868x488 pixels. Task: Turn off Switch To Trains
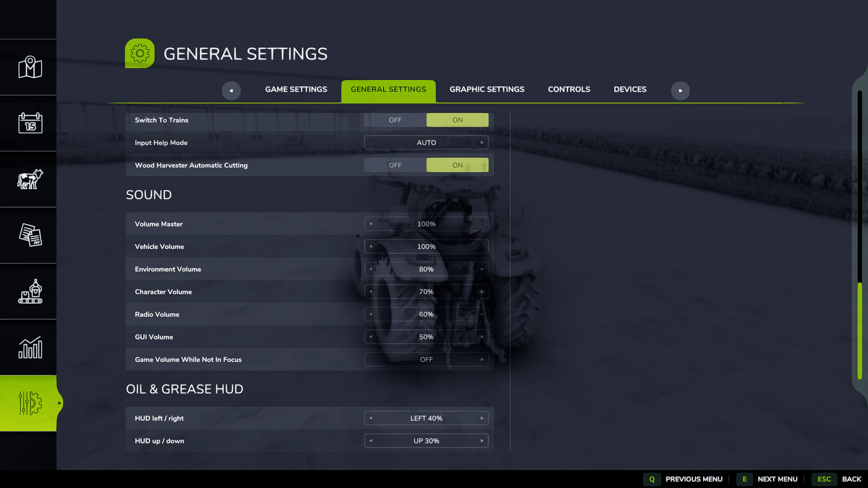[395, 120]
